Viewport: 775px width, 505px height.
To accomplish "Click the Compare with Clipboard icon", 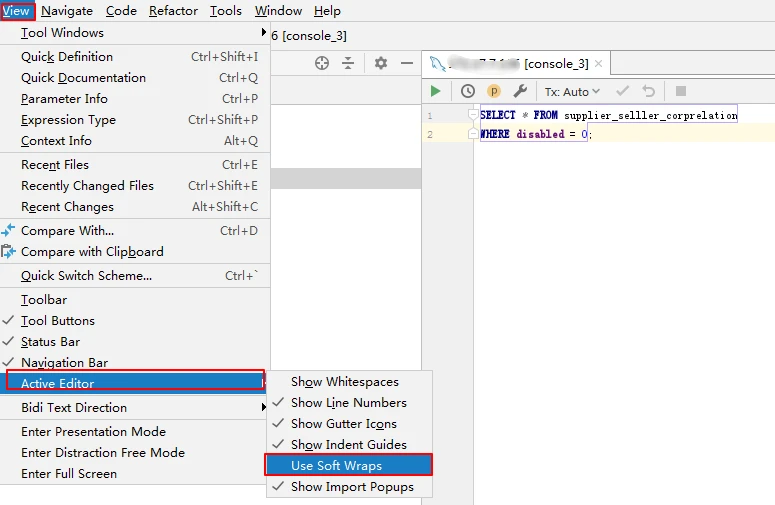I will (x=8, y=252).
